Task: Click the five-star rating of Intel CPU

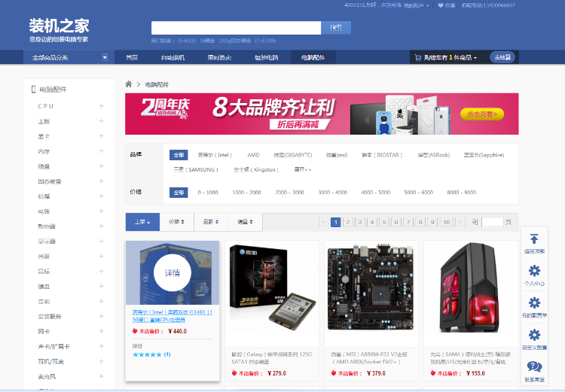Action: point(147,354)
